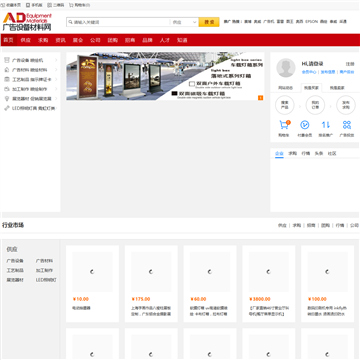Open 招商 in the red navigation bar

(130, 40)
